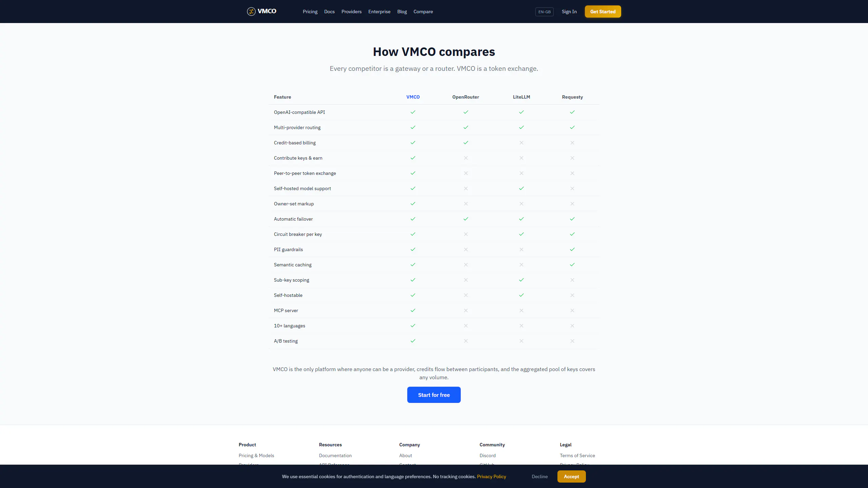Select Compare in the top navigation
The height and width of the screenshot is (488, 868).
pyautogui.click(x=423, y=12)
